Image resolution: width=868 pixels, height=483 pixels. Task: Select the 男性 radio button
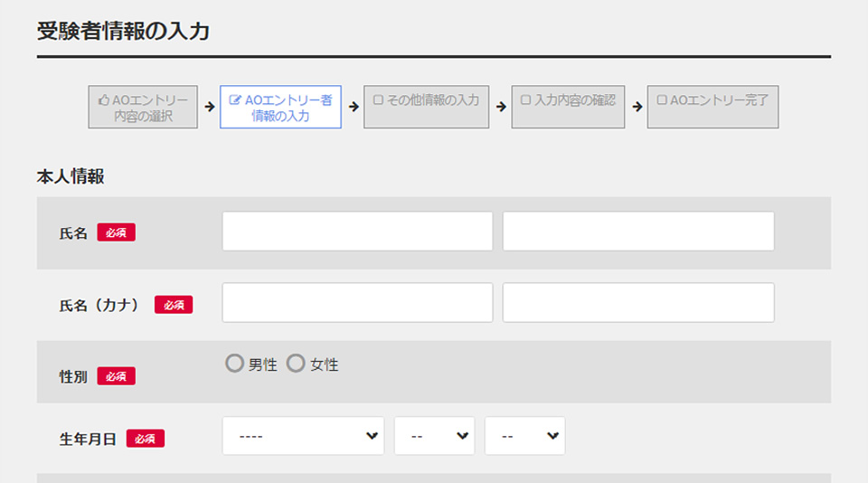click(x=235, y=364)
